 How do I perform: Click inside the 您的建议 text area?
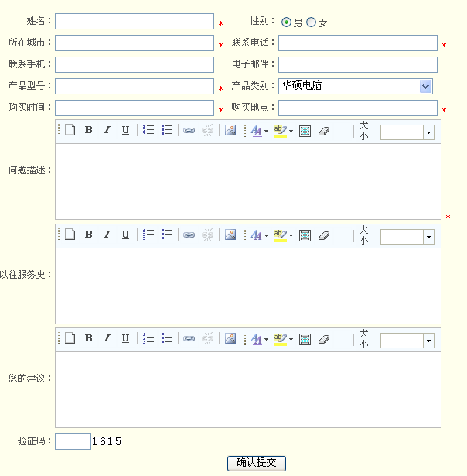[248, 390]
